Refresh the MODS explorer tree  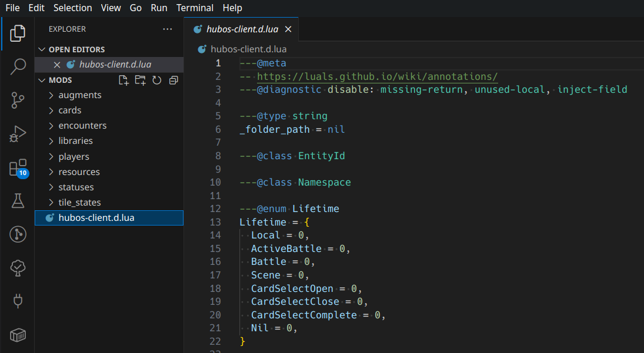coord(157,80)
